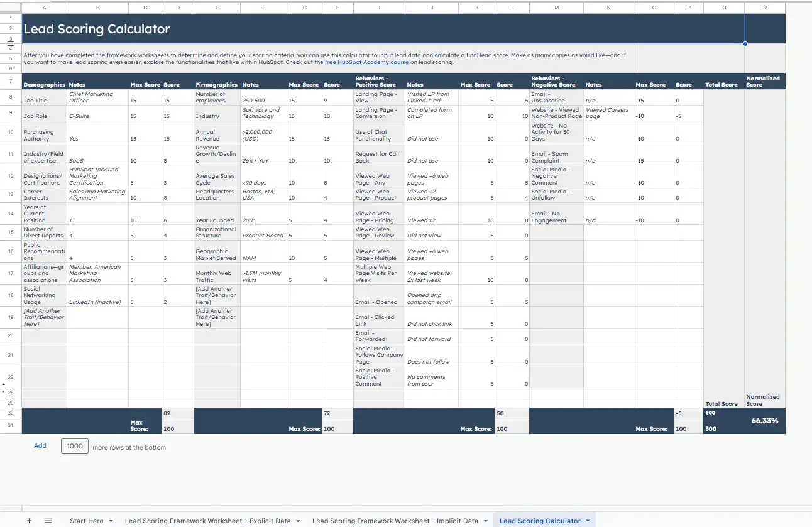Open the all sheets list icon
Image resolution: width=812 pixels, height=527 pixels.
point(48,521)
